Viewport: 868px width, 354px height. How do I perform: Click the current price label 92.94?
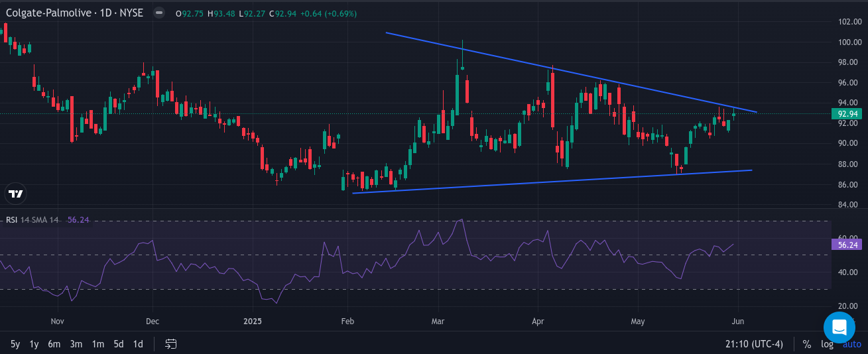848,113
